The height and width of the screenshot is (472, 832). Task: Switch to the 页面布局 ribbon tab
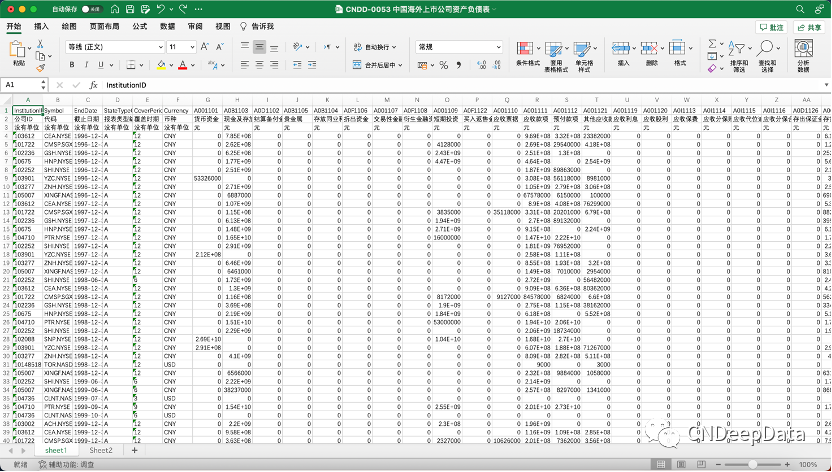pos(105,26)
